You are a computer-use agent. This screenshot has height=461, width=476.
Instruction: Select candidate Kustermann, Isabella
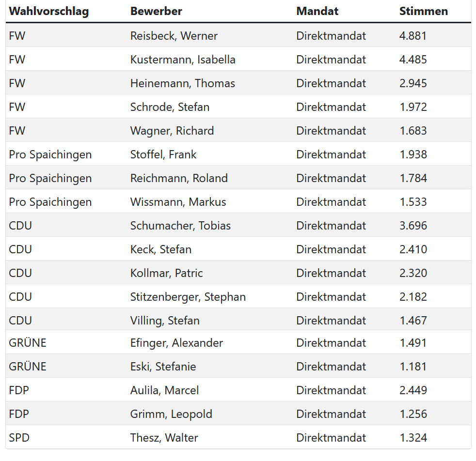(x=183, y=60)
